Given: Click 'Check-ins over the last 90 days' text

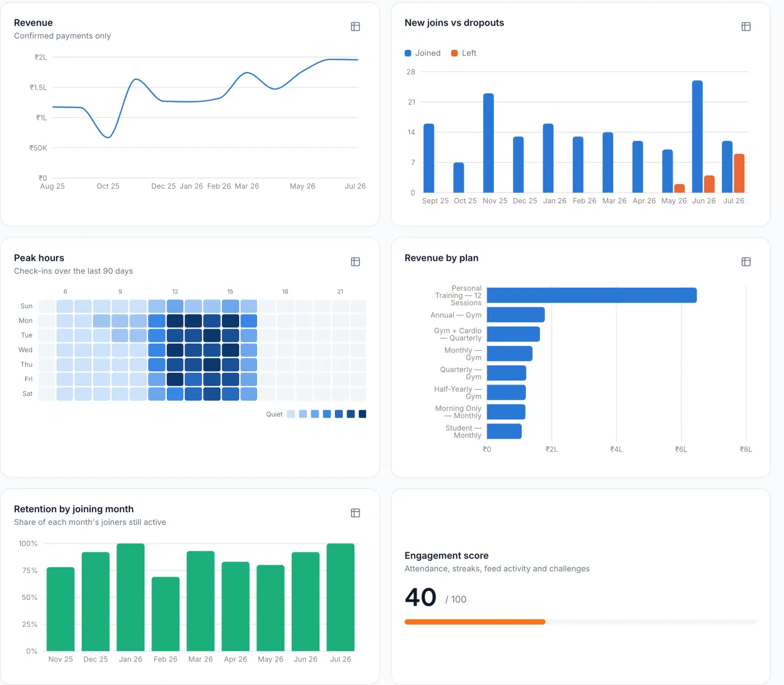Looking at the screenshot, I should (x=73, y=271).
